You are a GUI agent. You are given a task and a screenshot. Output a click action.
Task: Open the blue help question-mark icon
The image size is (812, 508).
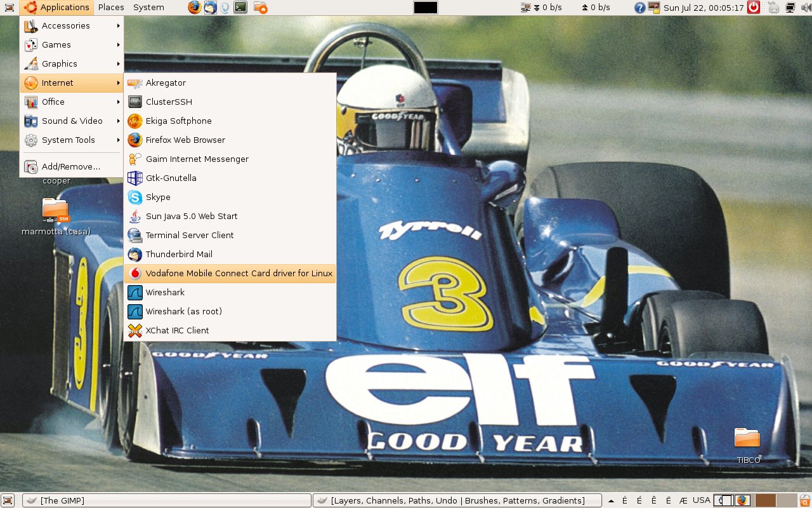[x=640, y=8]
